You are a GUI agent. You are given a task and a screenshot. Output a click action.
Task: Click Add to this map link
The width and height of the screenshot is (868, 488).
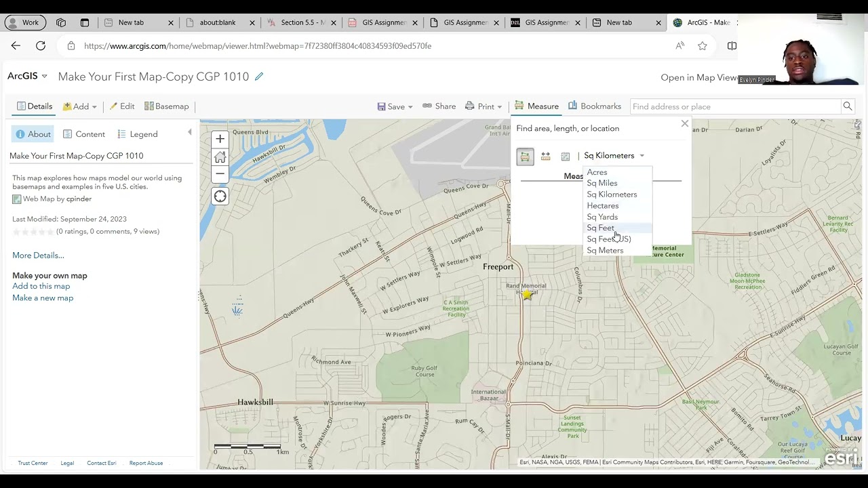(x=41, y=286)
